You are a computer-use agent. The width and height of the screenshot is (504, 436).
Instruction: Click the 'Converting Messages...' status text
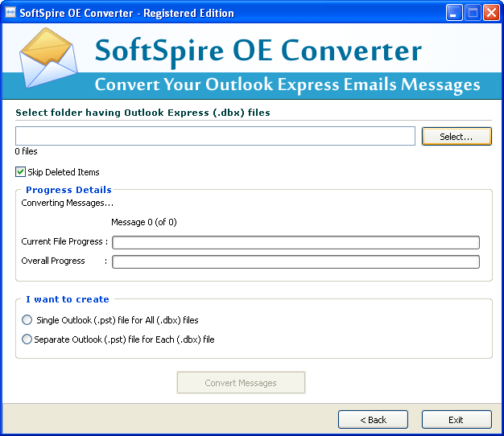point(67,203)
